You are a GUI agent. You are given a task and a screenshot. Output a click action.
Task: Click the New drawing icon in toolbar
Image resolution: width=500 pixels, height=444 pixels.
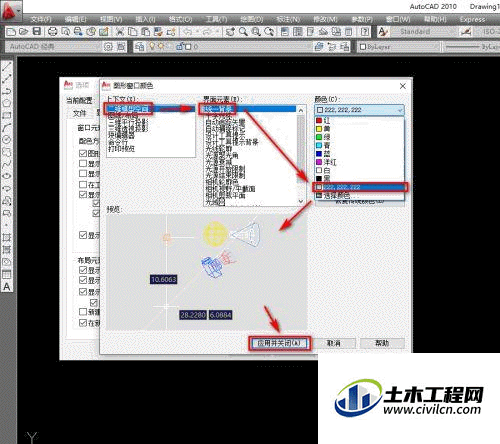point(11,32)
